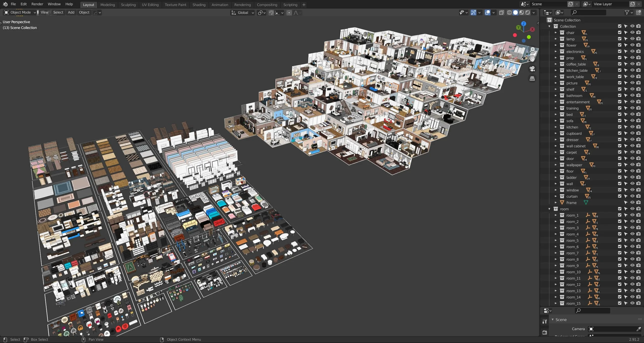The width and height of the screenshot is (644, 343).
Task: Click selectable arrow icon for lamp
Action: pos(626,39)
